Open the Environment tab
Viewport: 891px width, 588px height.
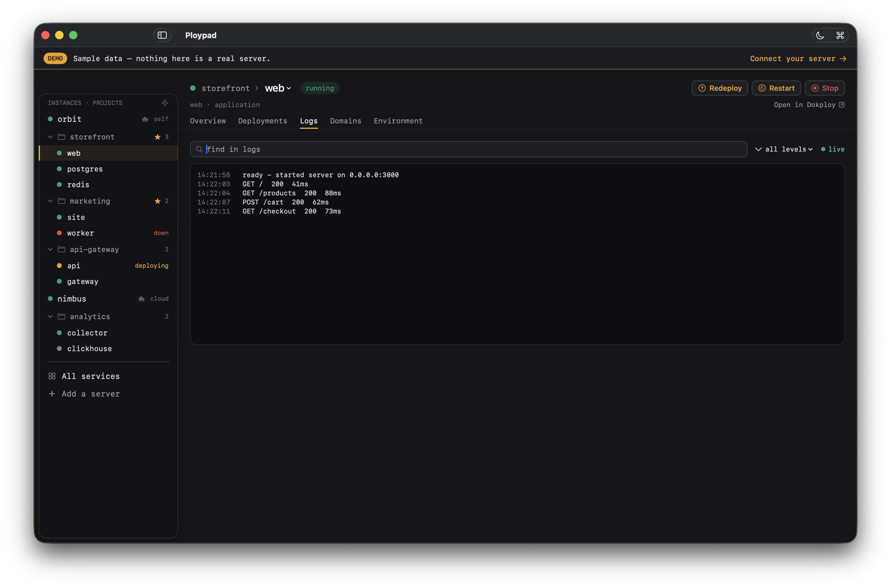pos(398,121)
